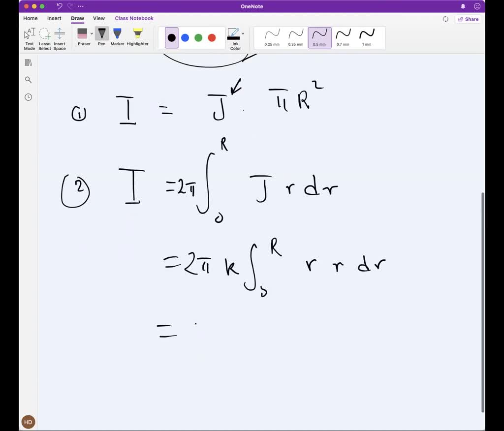Open recent notes from sidebar clock icon
Screen dimensions: 504x431
click(x=28, y=97)
